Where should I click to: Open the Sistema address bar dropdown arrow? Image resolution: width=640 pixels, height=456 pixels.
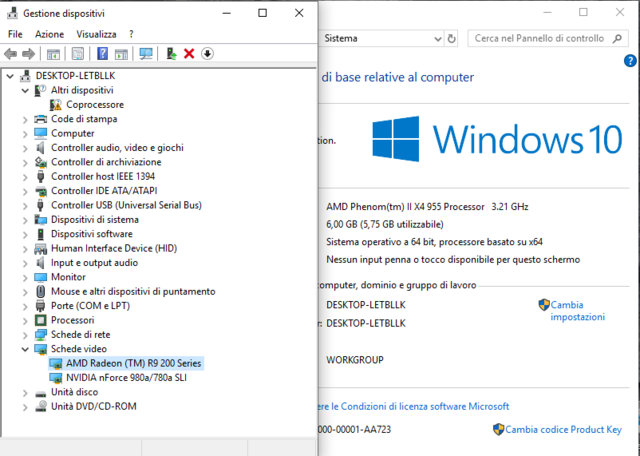coord(438,39)
